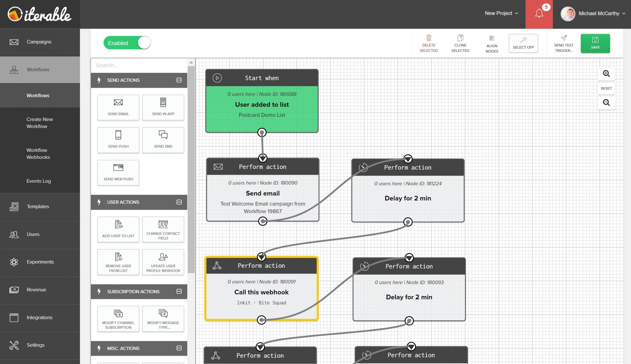Viewport: 631px width, 364px height.
Task: Turn on Select Off mode
Action: 523,43
